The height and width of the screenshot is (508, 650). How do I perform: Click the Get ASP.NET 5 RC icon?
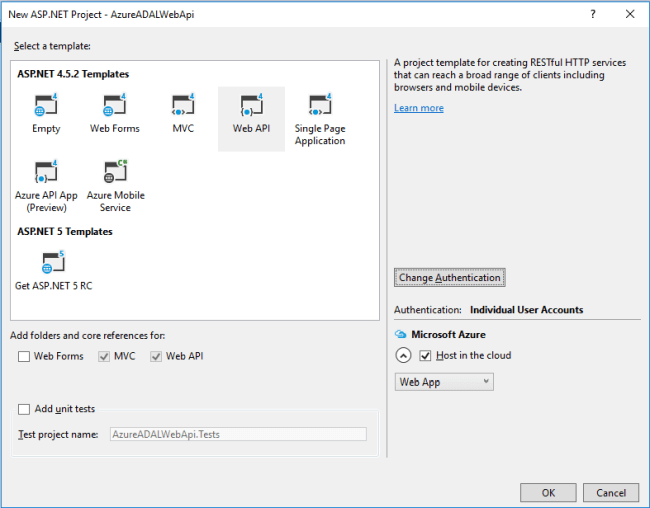tap(53, 262)
